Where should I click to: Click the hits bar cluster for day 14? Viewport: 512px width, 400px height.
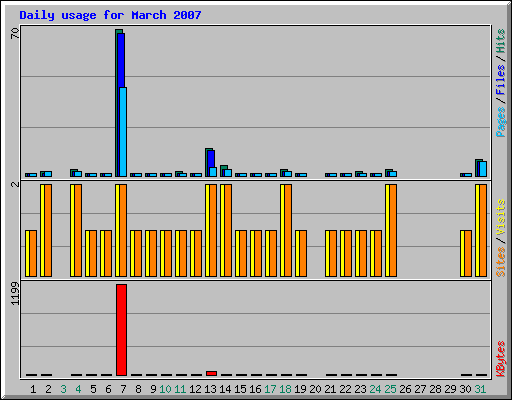pos(226,171)
